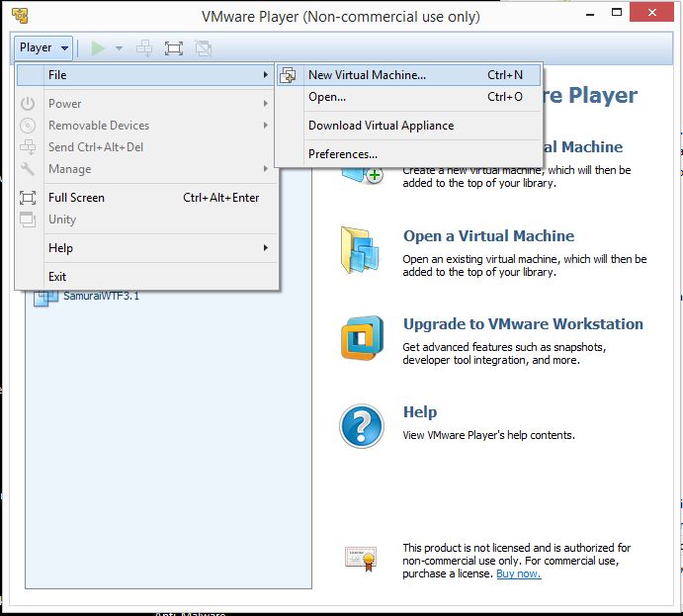This screenshot has height=616, width=683.
Task: Click the Send Ctrl+Alt+Del menu icon
Action: point(28,147)
